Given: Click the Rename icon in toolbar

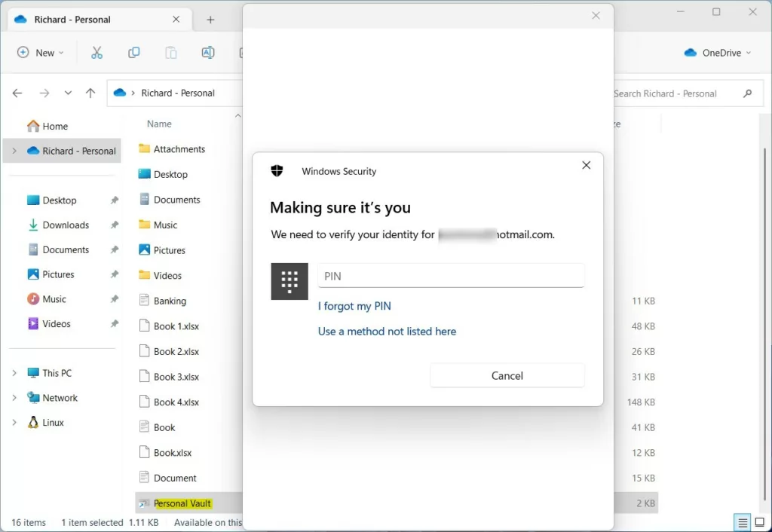Looking at the screenshot, I should tap(208, 53).
